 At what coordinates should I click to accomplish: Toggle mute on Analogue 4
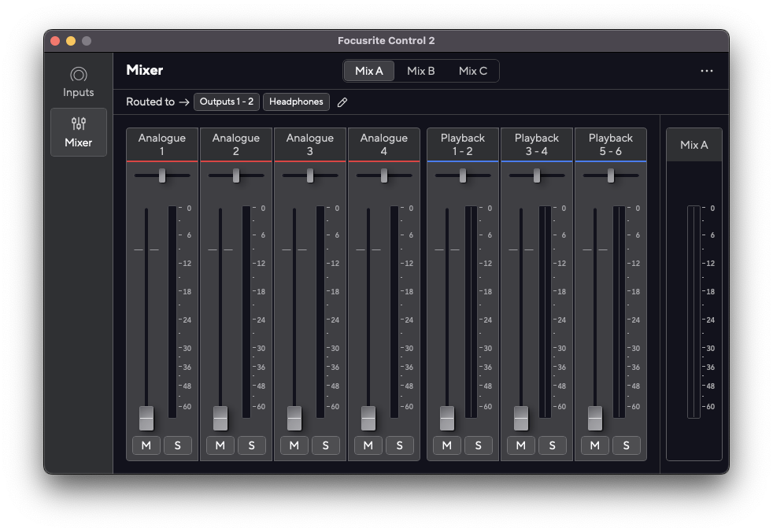368,445
